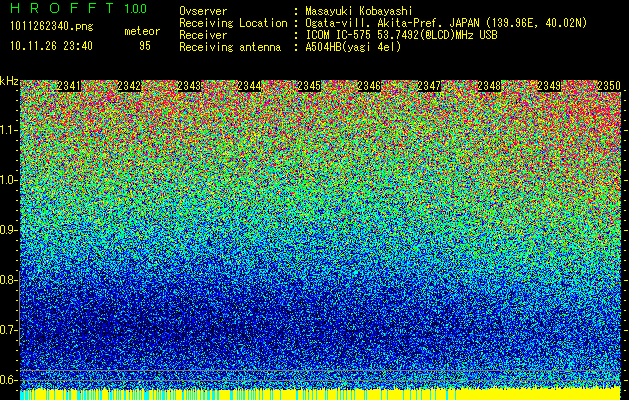This screenshot has width=629, height=400.
Task: Click the Receiver label
Action: (203, 35)
